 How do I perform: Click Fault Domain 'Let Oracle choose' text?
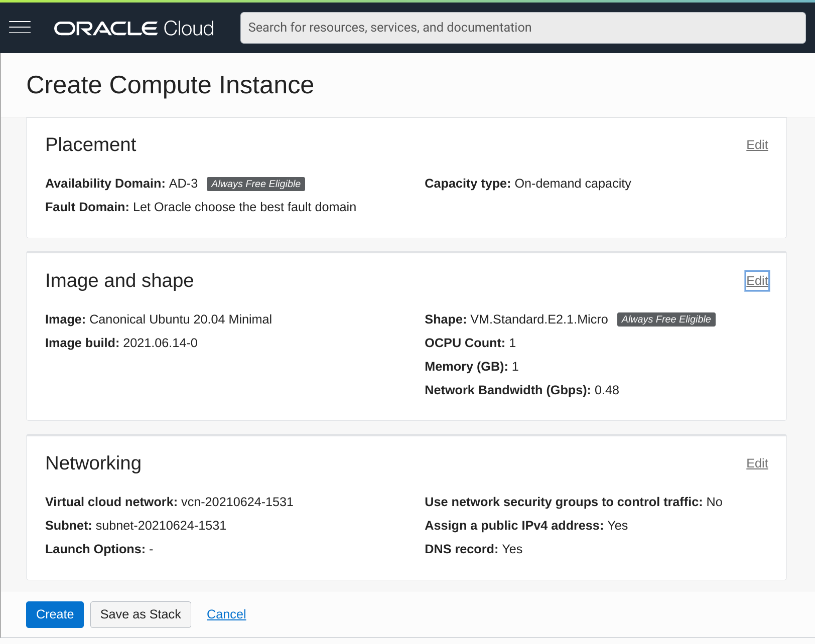244,207
